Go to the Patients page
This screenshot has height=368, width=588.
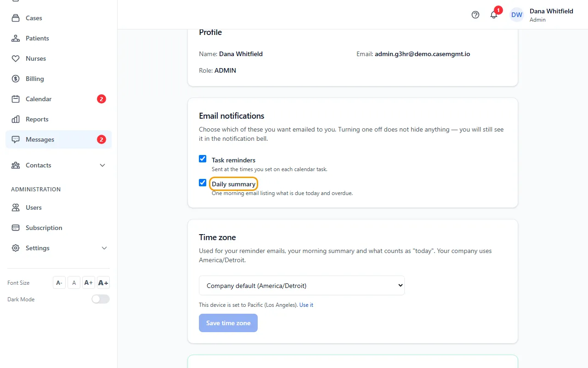tap(58, 38)
